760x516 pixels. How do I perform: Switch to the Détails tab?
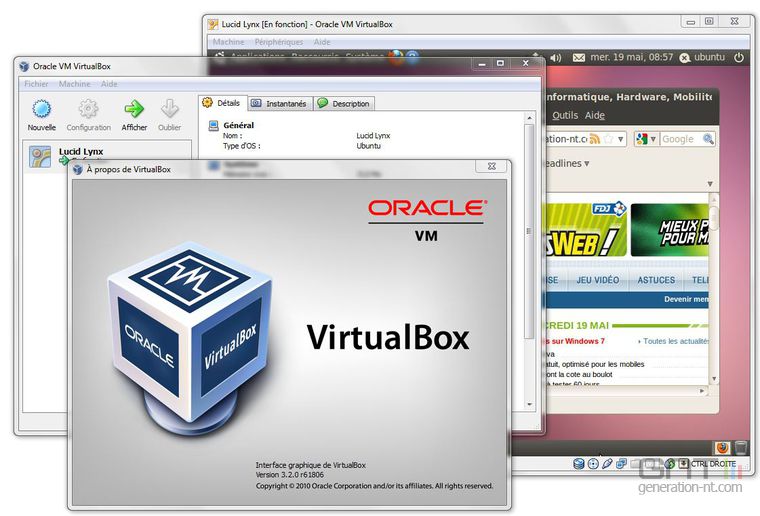pyautogui.click(x=222, y=103)
